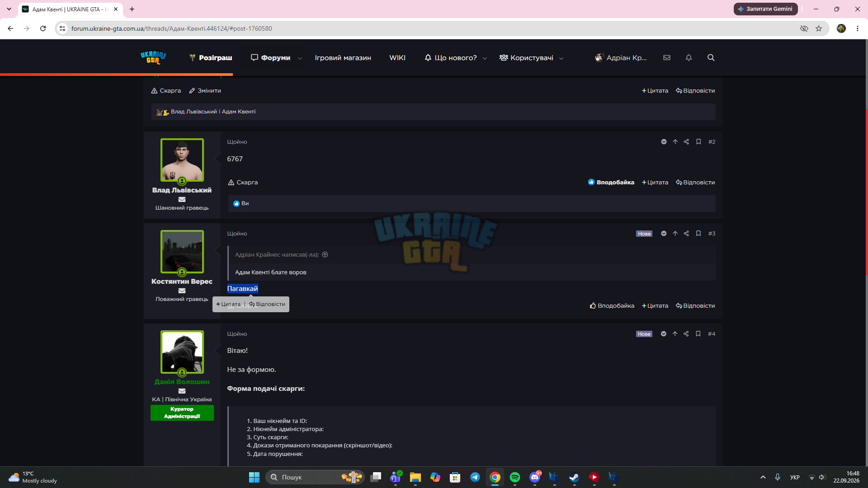The image size is (868, 488).
Task: Open Spotify from the taskbar
Action: pyautogui.click(x=515, y=477)
